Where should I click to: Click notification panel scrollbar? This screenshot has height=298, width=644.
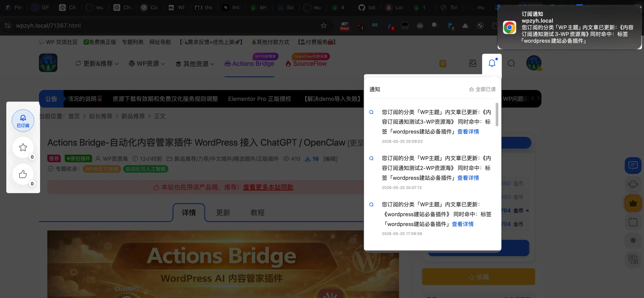pos(497,114)
